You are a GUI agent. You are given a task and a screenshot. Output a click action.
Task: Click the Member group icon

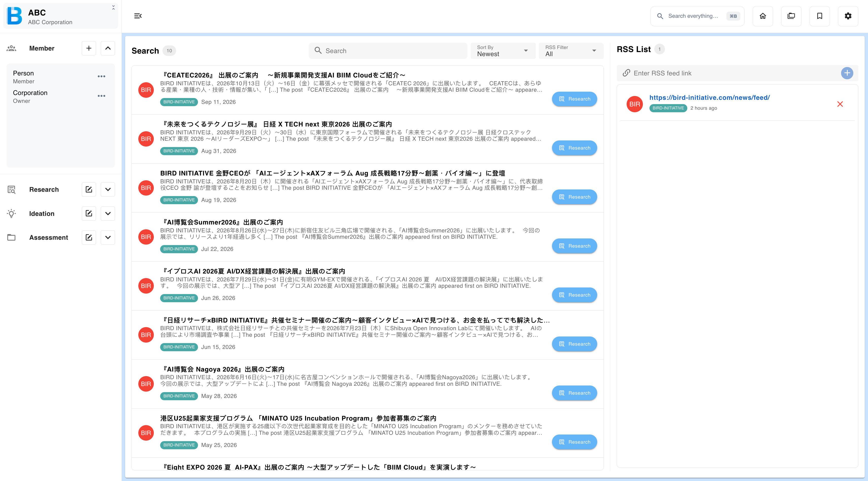coord(11,48)
